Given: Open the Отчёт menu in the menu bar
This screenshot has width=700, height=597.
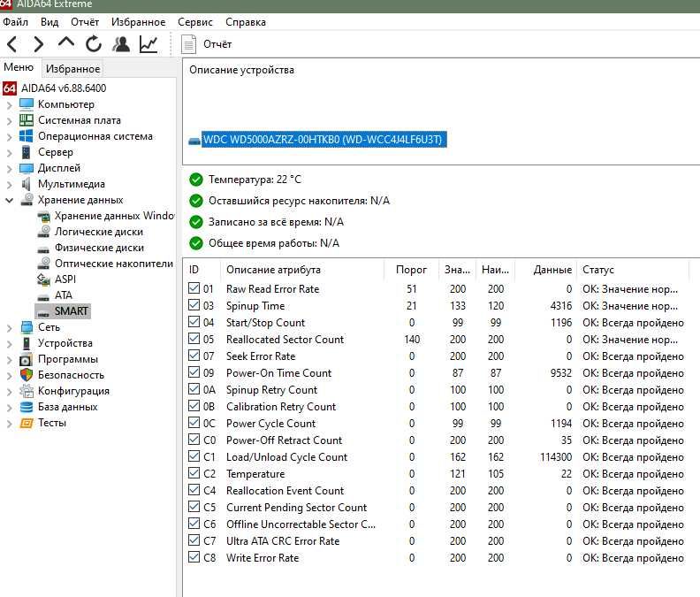Looking at the screenshot, I should tap(85, 22).
